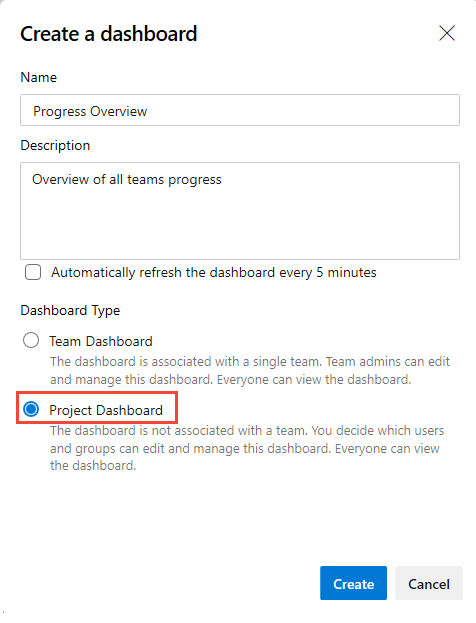Cancel the dashboard creation

(429, 583)
